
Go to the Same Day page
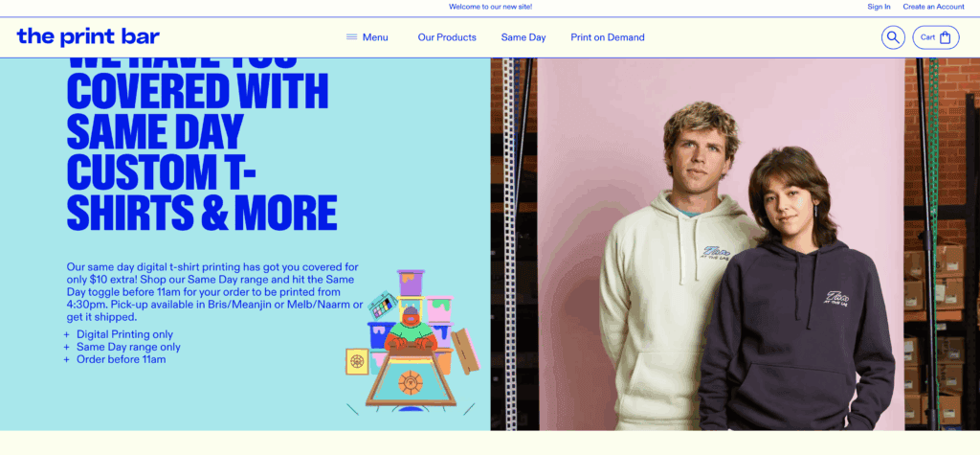523,37
